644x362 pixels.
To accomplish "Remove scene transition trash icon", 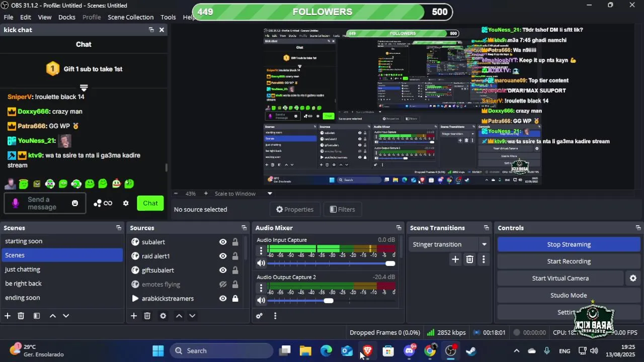I will [469, 259].
